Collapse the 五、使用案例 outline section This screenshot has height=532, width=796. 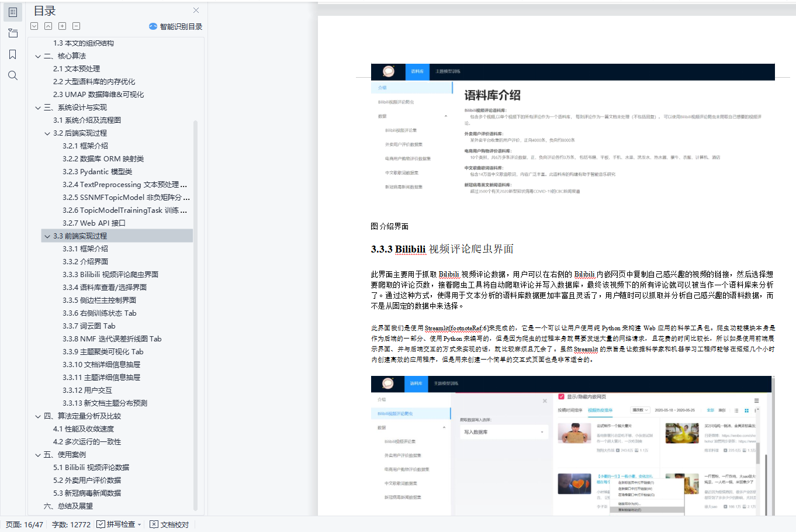tap(38, 455)
